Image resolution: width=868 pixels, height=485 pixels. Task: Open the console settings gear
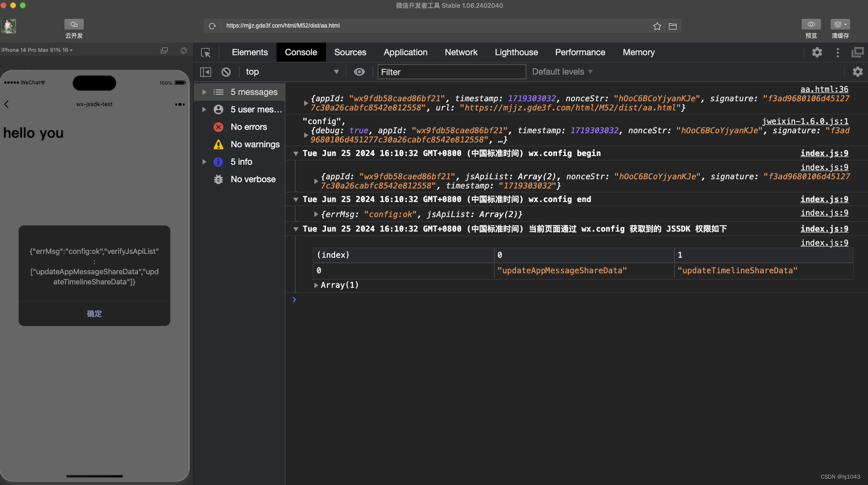(x=858, y=71)
